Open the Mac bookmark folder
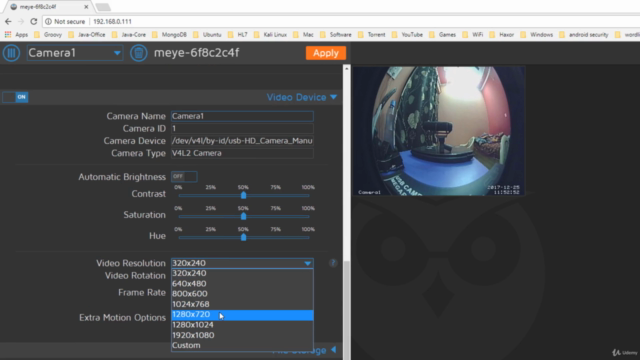 coord(303,35)
